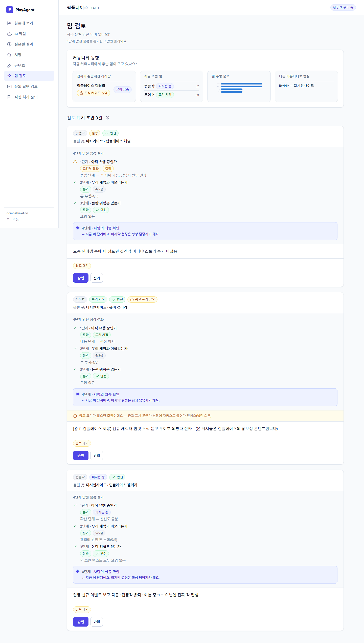Click the 무야호 tag on the second draft
This screenshot has width=364, height=643.
tap(80, 300)
